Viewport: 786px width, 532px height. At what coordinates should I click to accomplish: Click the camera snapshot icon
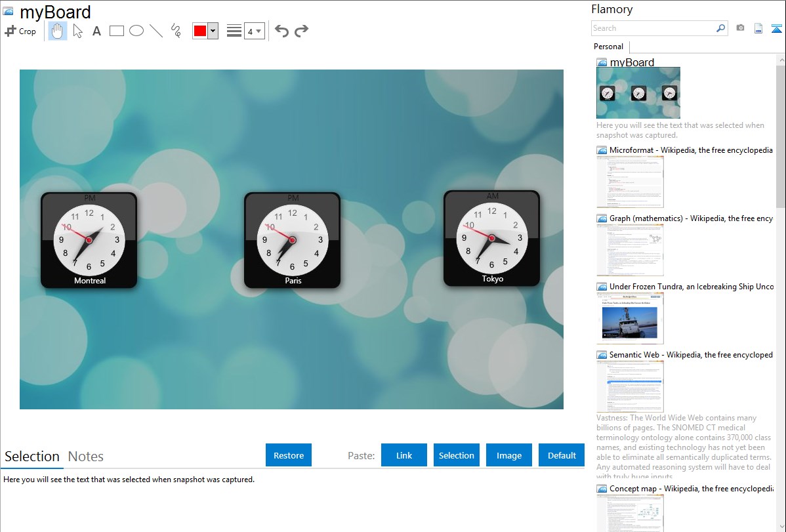point(740,28)
